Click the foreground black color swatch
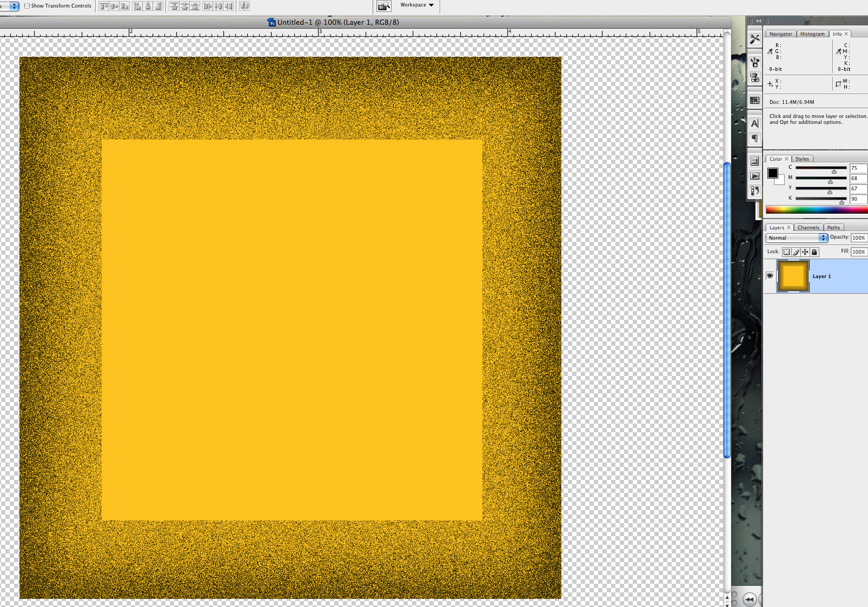Image resolution: width=868 pixels, height=607 pixels. point(773,173)
